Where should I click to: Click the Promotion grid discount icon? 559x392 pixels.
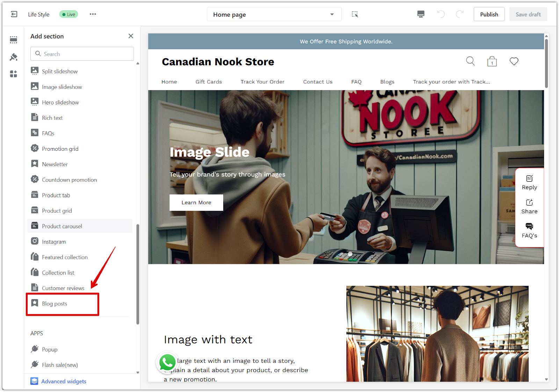click(35, 148)
